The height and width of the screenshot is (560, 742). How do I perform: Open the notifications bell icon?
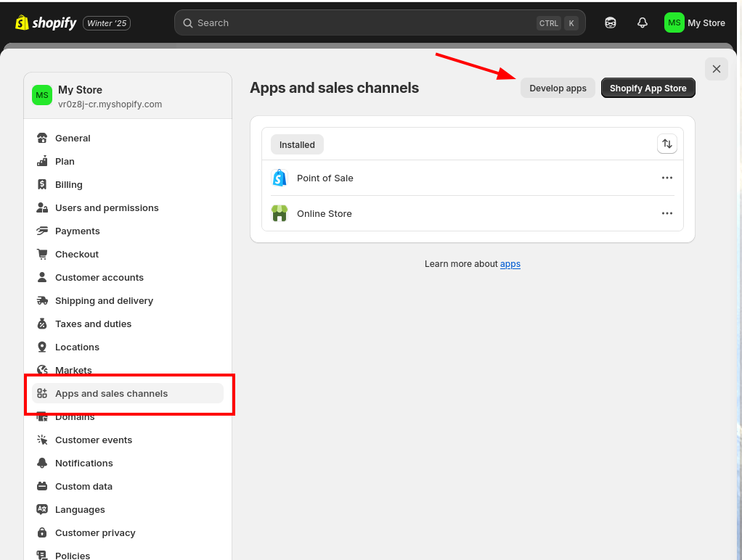[x=642, y=22]
